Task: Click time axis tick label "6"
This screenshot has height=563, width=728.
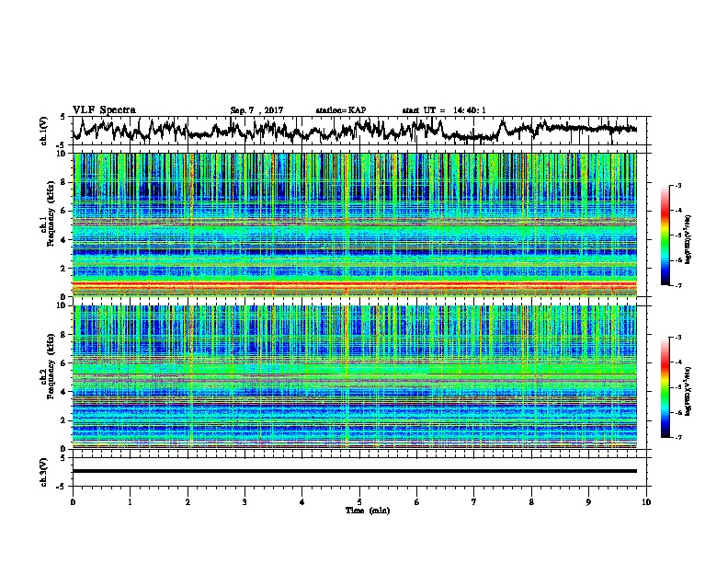Action: pos(417,502)
